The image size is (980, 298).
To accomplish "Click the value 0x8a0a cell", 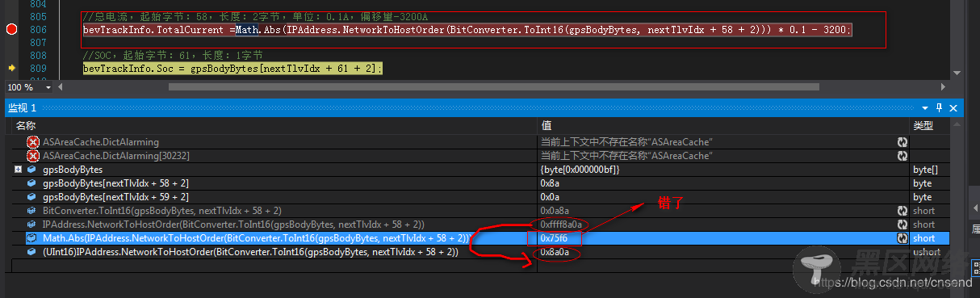I will coord(555,252).
